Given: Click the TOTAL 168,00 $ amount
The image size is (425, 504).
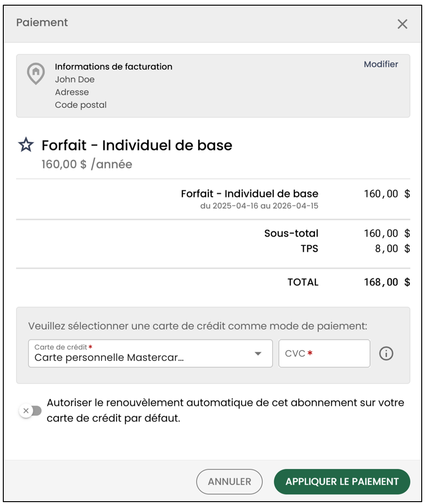Looking at the screenshot, I should tap(387, 282).
